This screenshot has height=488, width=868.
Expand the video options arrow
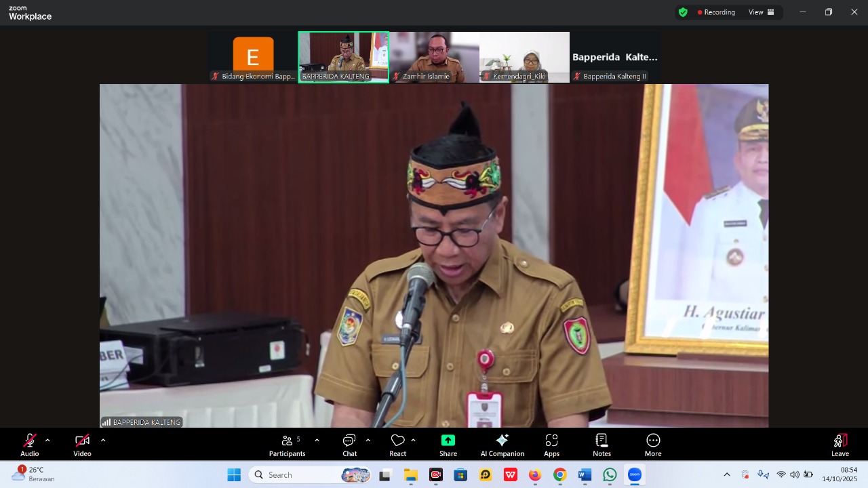pyautogui.click(x=103, y=441)
